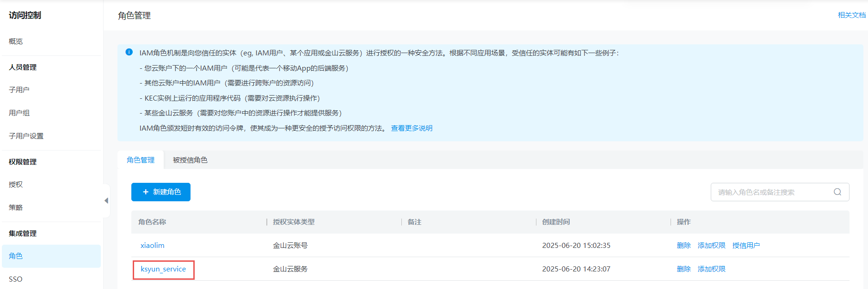Switch to the 被授信角色 tab

(x=190, y=160)
